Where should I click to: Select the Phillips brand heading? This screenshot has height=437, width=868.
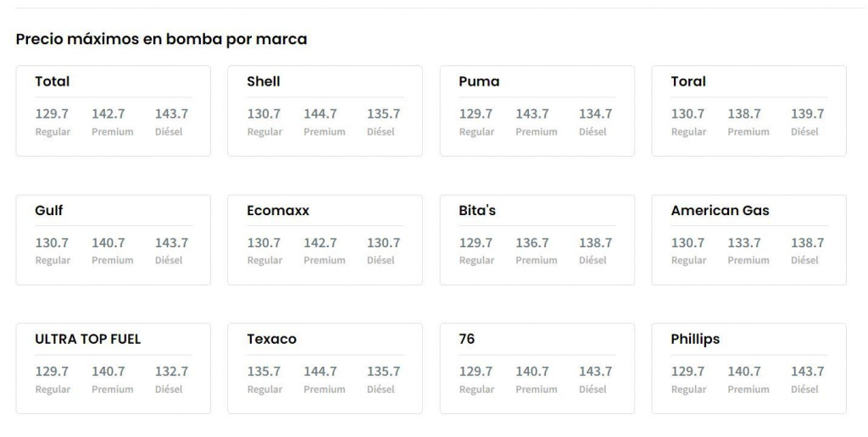coord(695,339)
